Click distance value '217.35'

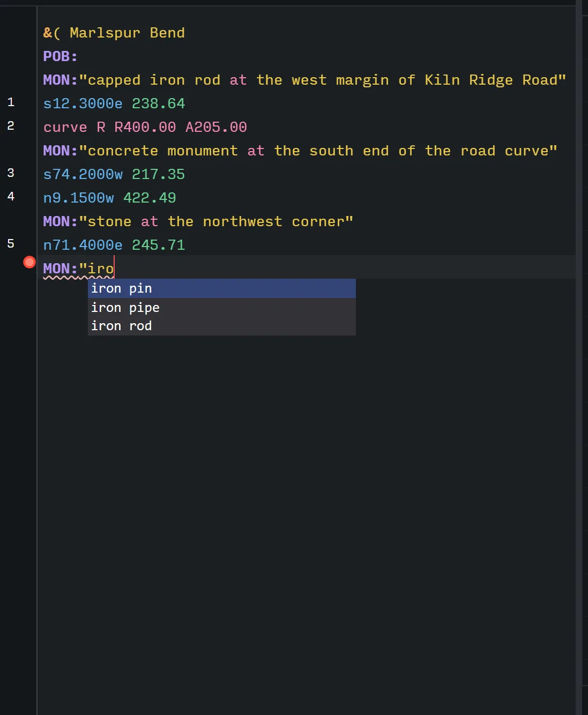tap(158, 174)
